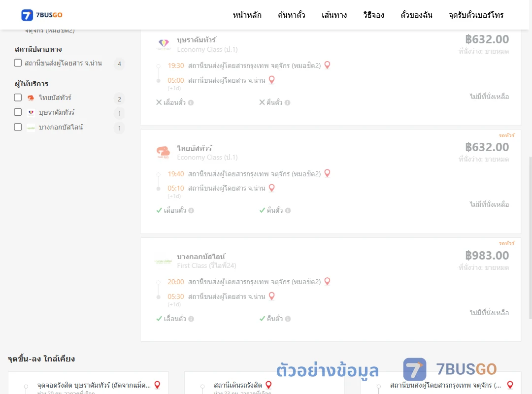
Task: Click the ฿983.00 price on บางกอกบัสไลน์ trip
Action: point(487,256)
